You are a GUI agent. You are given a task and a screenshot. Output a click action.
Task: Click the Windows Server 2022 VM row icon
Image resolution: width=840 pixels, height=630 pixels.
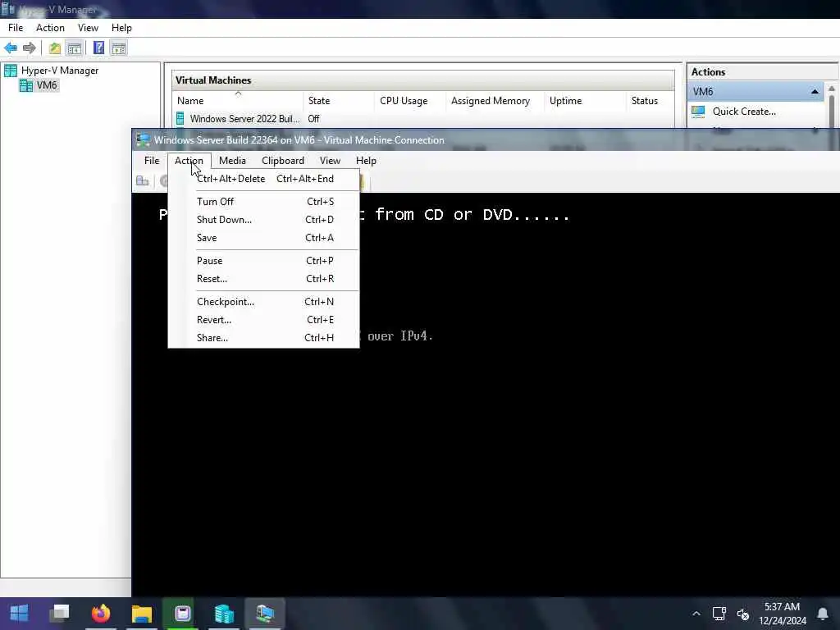coord(180,118)
